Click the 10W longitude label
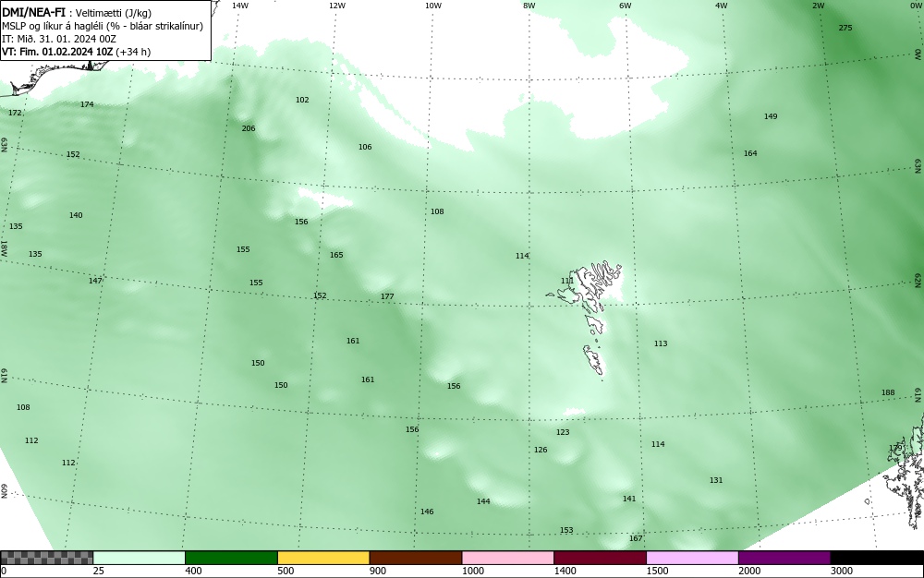 point(433,6)
